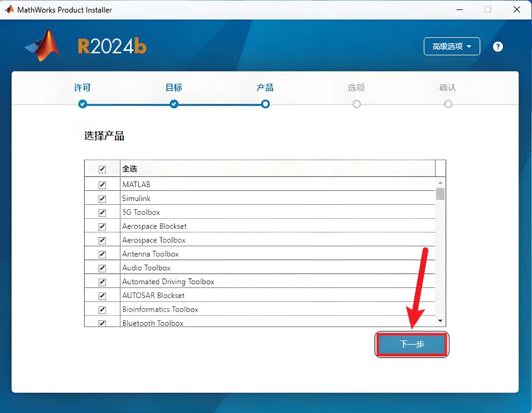Toggle the 全选 select-all checkbox
Screen dimensions: 532x413
point(102,169)
